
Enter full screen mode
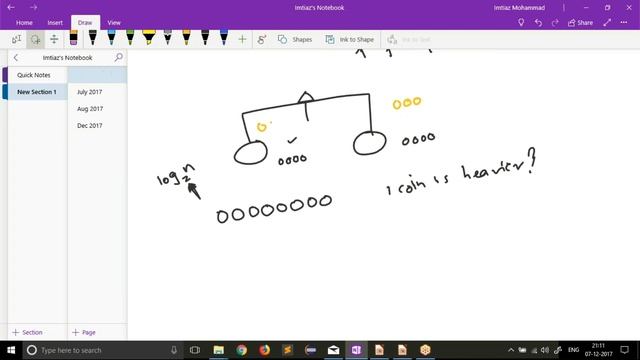pyautogui.click(x=607, y=23)
